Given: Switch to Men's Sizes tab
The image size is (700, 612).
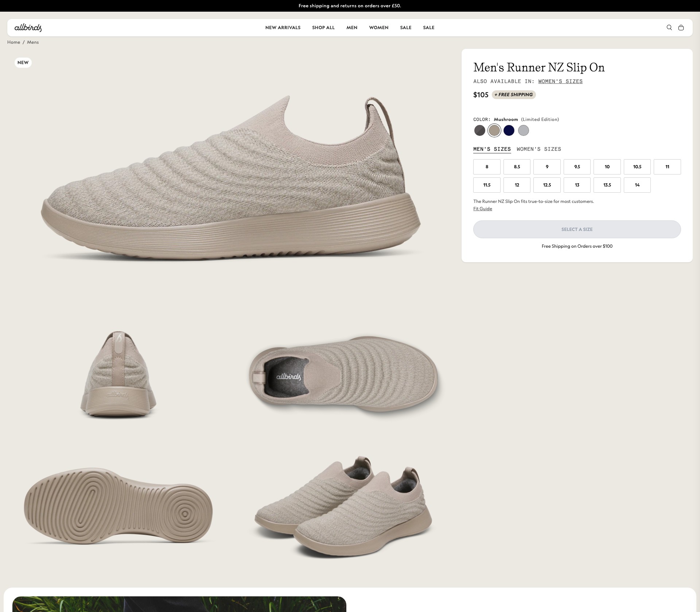Looking at the screenshot, I should (492, 149).
